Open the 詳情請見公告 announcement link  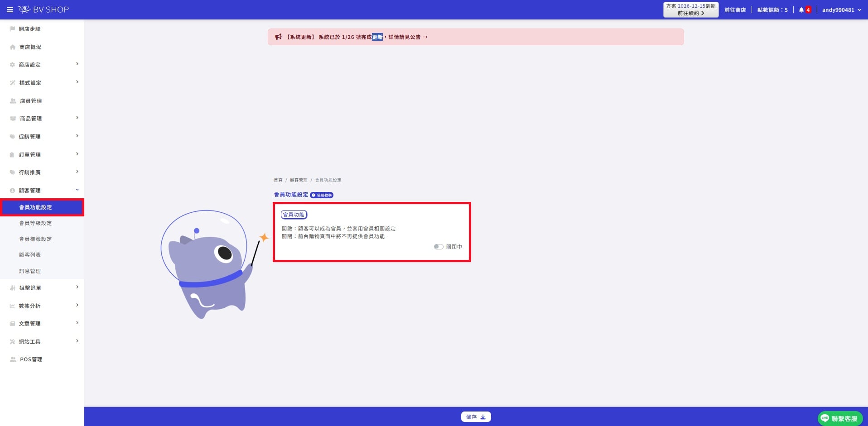[408, 37]
